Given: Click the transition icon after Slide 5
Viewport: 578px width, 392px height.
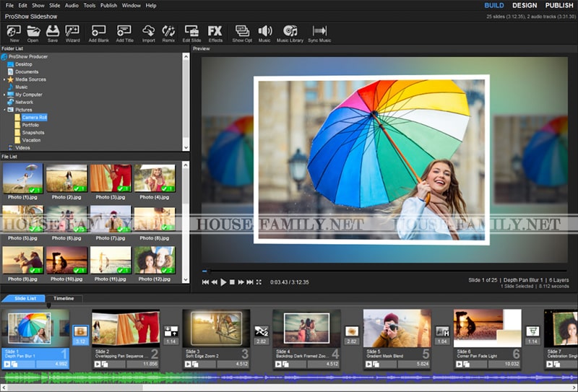Looking at the screenshot, I should 442,331.
